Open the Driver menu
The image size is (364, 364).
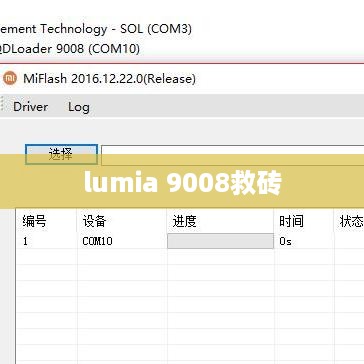click(x=30, y=107)
